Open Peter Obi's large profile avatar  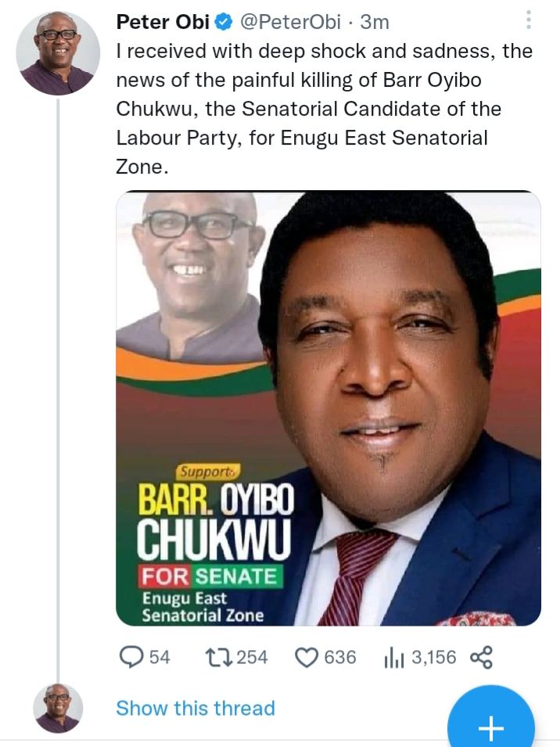[58, 53]
